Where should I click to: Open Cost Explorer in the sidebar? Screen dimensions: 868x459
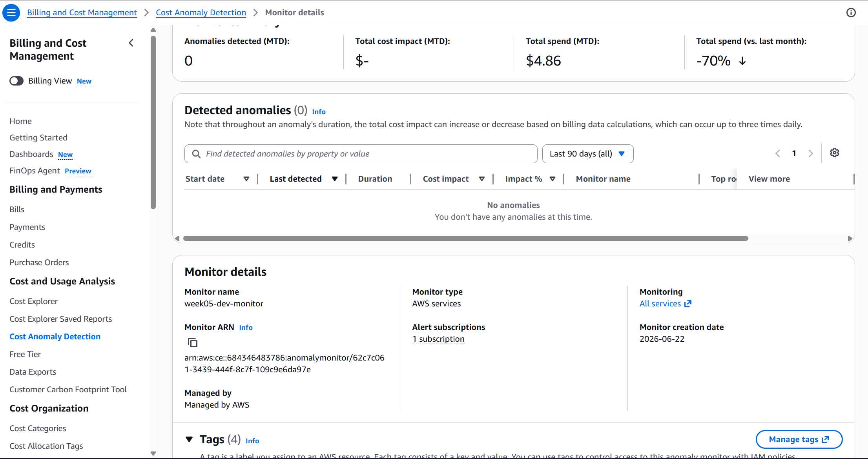click(x=34, y=301)
